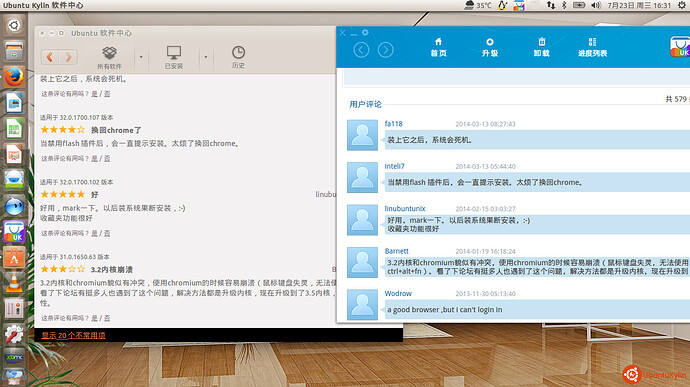Viewport: 690px width, 387px height.
Task: Select text 适用于 32.0.1700.107 版本
Action: pos(77,118)
